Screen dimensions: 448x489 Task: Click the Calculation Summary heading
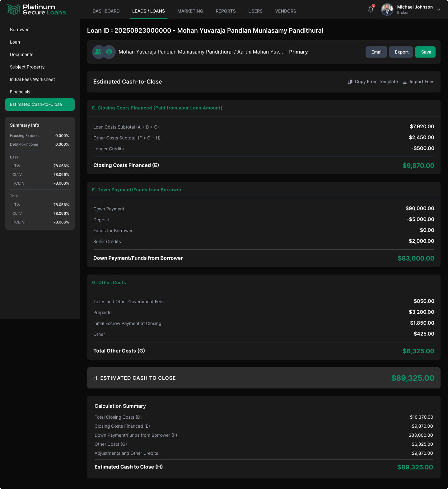coord(120,406)
